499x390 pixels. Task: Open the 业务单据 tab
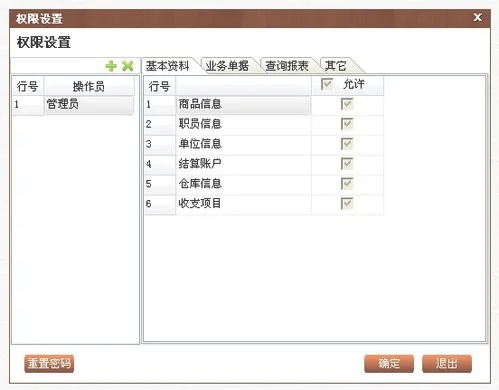pos(227,66)
